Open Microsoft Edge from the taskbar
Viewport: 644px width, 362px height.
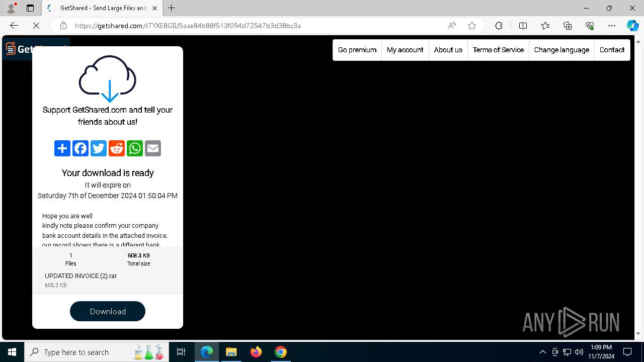(x=207, y=352)
